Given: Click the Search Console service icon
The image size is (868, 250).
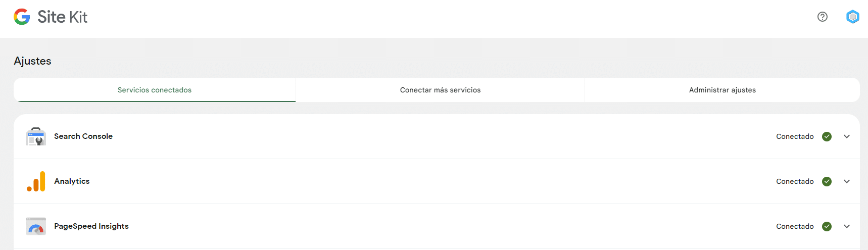Looking at the screenshot, I should [x=36, y=136].
